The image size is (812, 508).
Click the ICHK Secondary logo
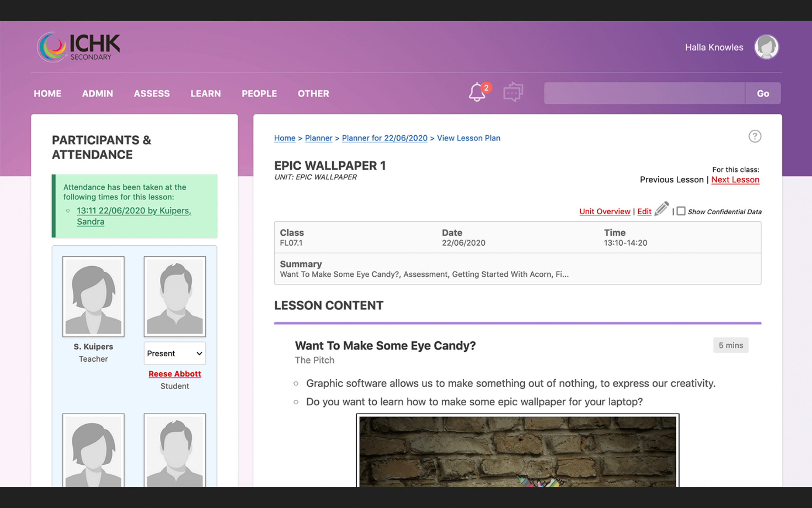pyautogui.click(x=79, y=47)
